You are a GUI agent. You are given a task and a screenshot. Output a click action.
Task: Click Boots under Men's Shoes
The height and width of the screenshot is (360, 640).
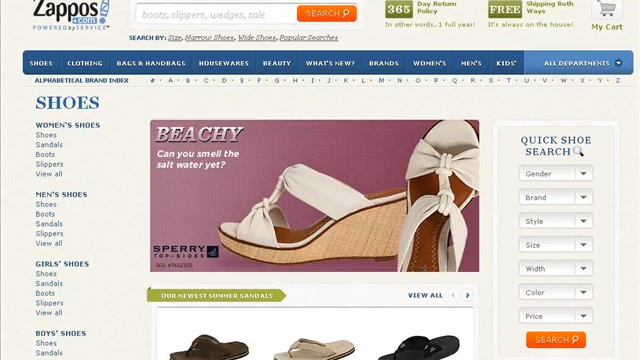click(45, 214)
